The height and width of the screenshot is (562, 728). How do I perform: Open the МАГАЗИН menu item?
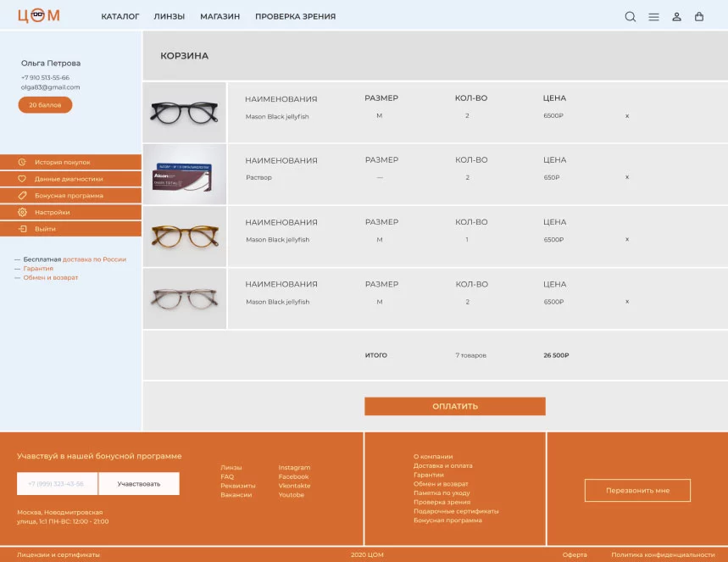[220, 17]
